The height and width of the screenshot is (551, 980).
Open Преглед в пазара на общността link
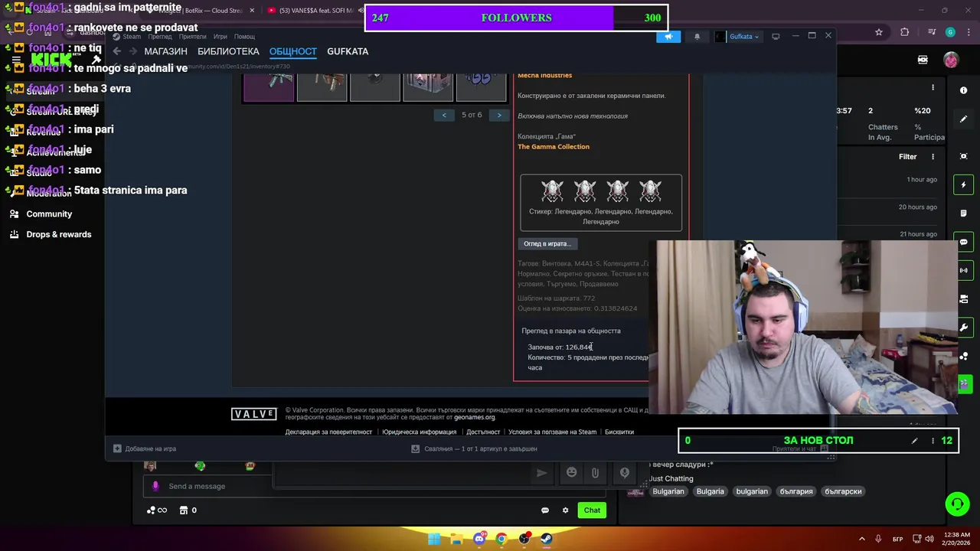coord(571,331)
